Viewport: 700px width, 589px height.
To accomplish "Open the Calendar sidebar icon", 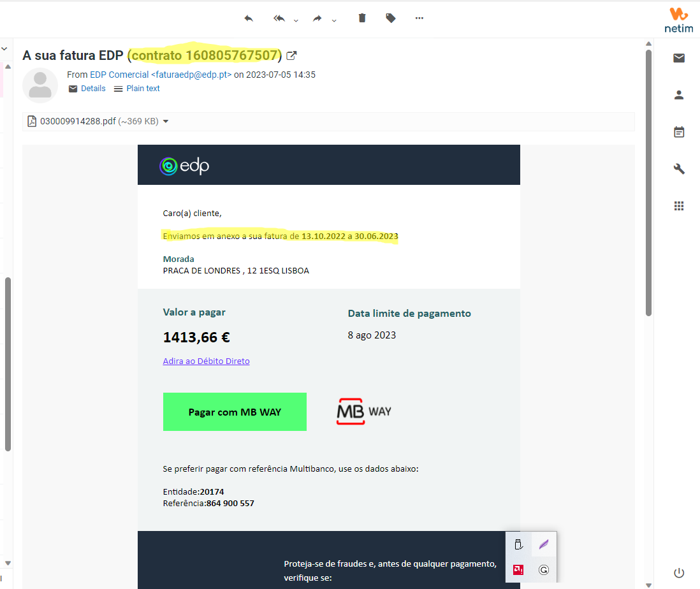I will coord(678,131).
